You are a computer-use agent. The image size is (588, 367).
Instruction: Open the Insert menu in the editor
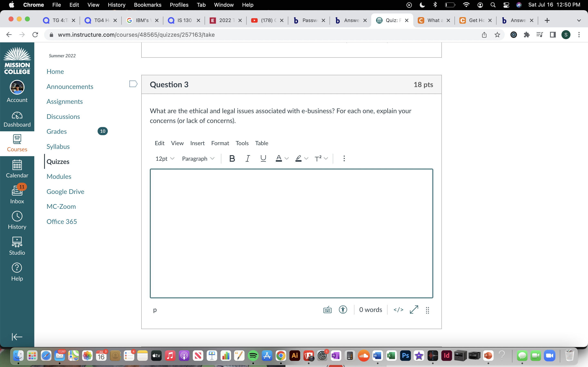point(197,143)
